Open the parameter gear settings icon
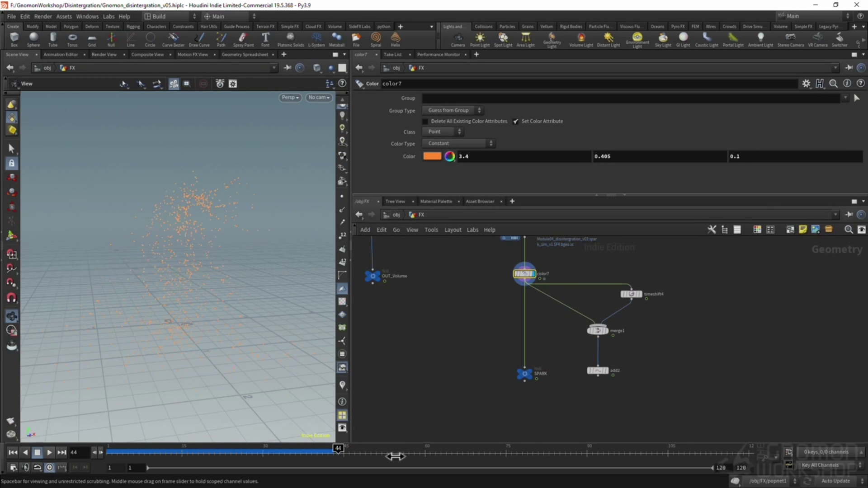The width and height of the screenshot is (868, 488). (x=806, y=84)
